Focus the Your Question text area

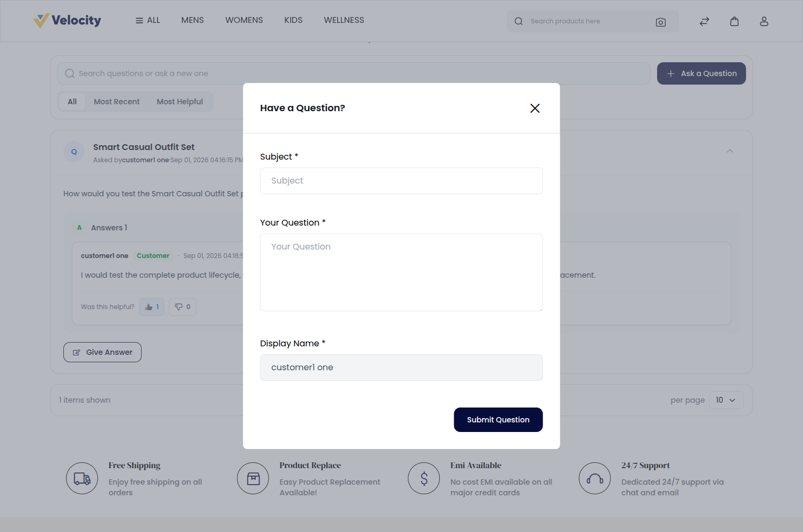pos(401,272)
